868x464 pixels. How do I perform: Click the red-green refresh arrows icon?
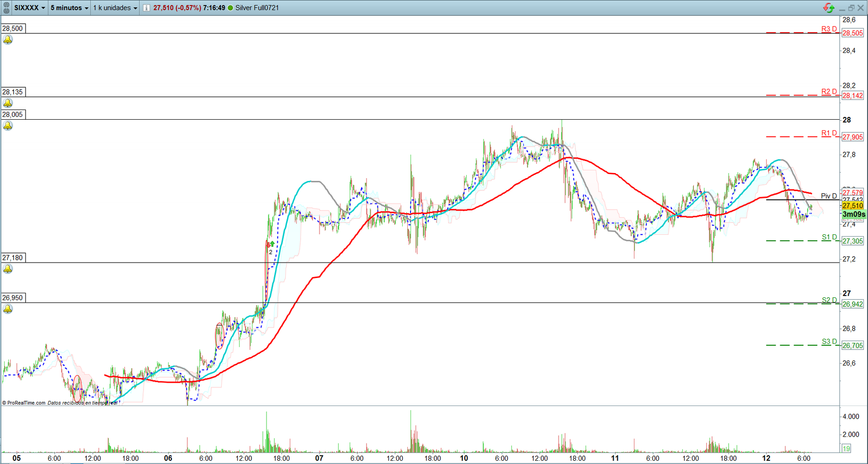828,8
